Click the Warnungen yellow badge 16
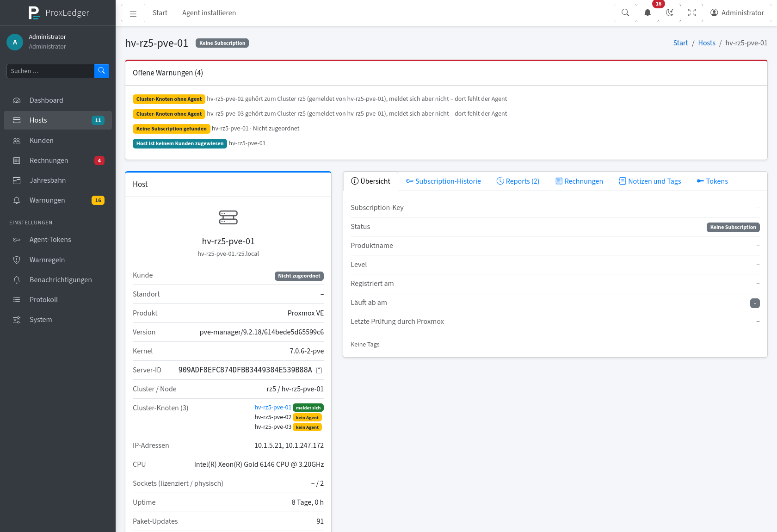 [98, 200]
